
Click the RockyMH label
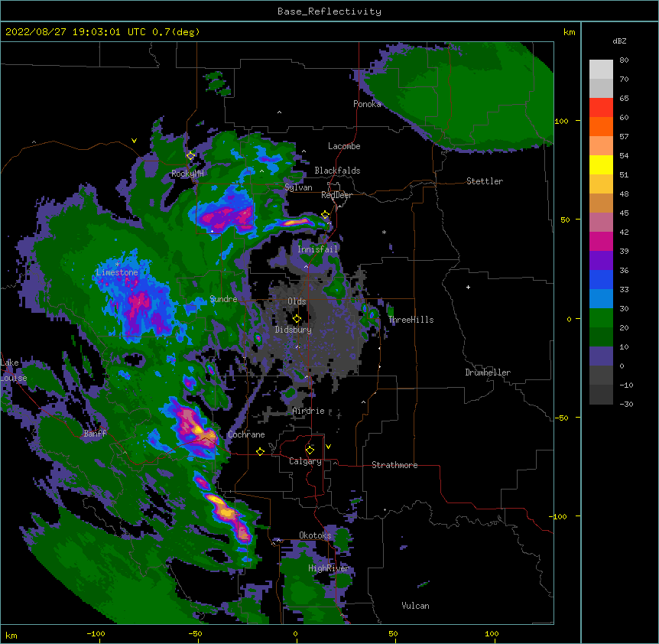pyautogui.click(x=187, y=174)
